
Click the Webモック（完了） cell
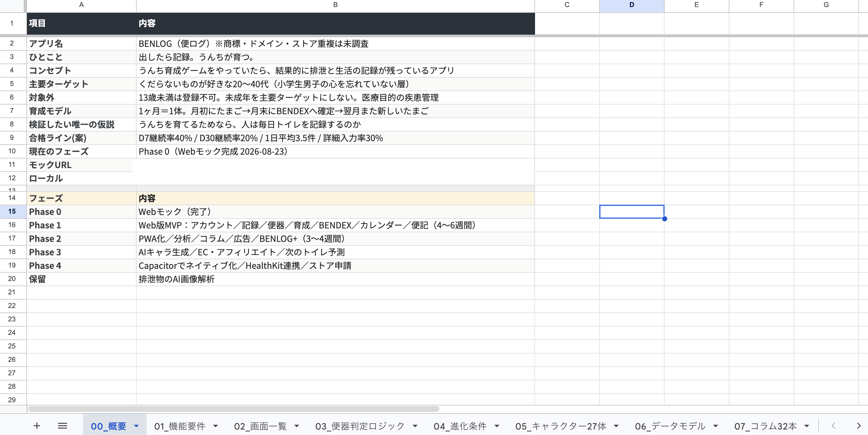point(335,212)
